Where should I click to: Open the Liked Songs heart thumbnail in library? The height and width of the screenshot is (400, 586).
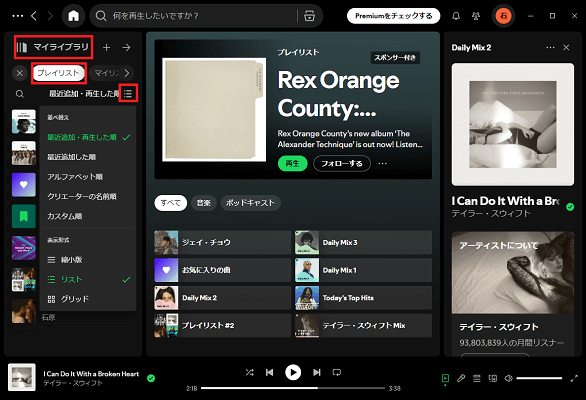[24, 185]
